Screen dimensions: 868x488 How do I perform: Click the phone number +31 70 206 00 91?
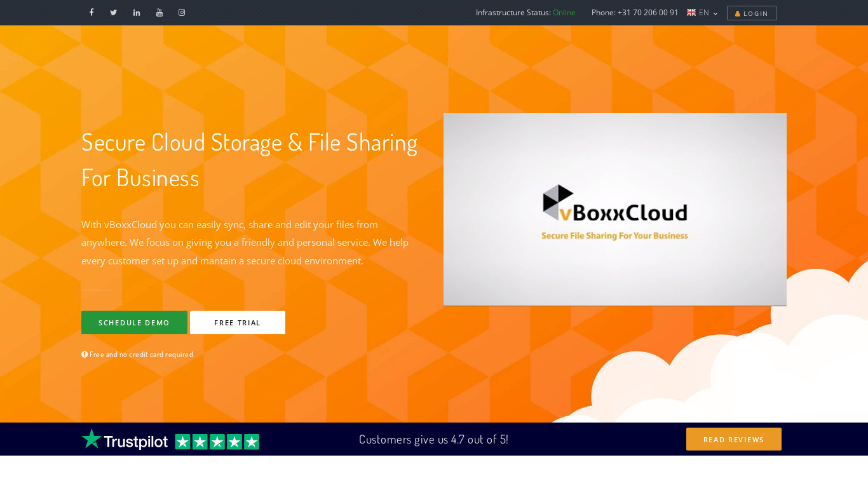pyautogui.click(x=648, y=13)
